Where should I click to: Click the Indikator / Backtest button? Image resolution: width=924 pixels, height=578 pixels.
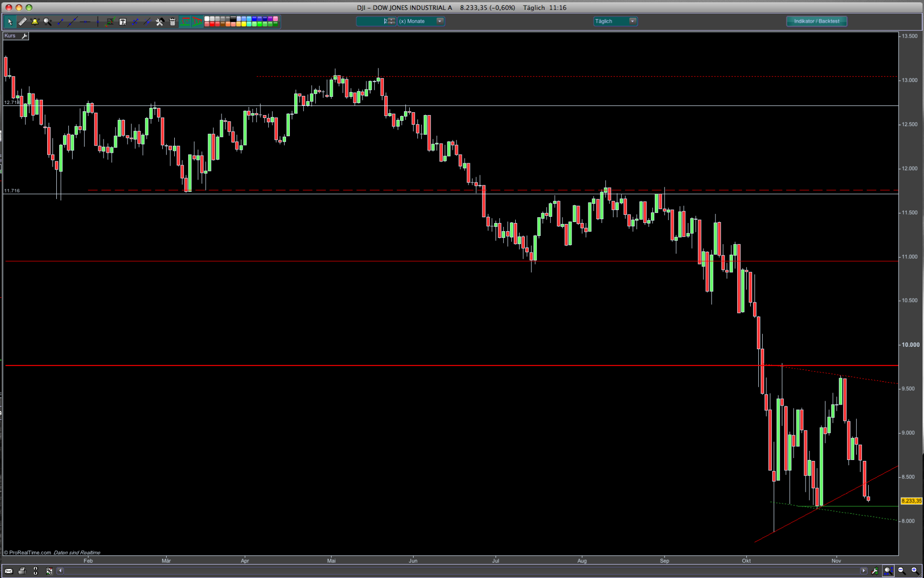(817, 21)
